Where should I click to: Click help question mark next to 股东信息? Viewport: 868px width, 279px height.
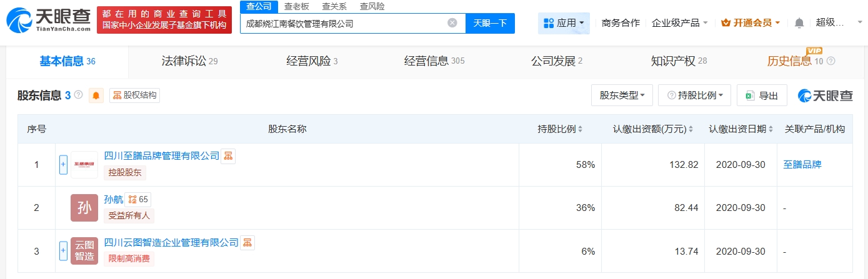78,95
